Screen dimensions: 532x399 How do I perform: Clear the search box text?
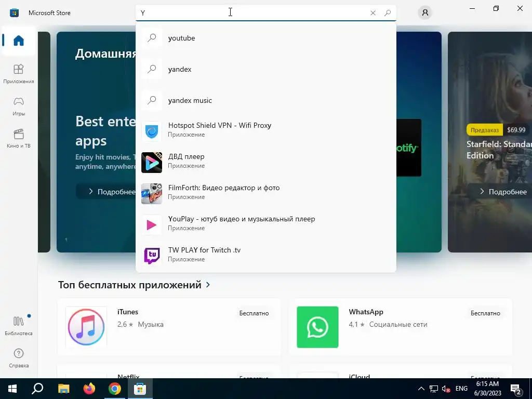pyautogui.click(x=373, y=13)
